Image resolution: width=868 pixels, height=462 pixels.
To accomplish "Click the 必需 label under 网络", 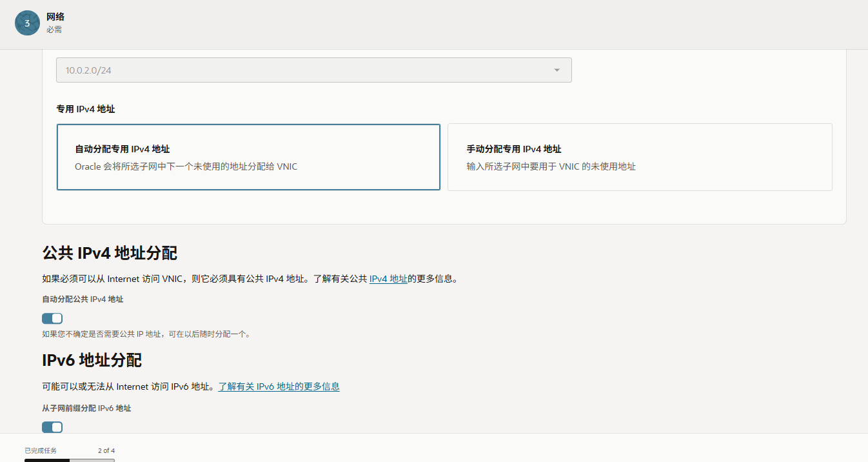I will (x=54, y=30).
